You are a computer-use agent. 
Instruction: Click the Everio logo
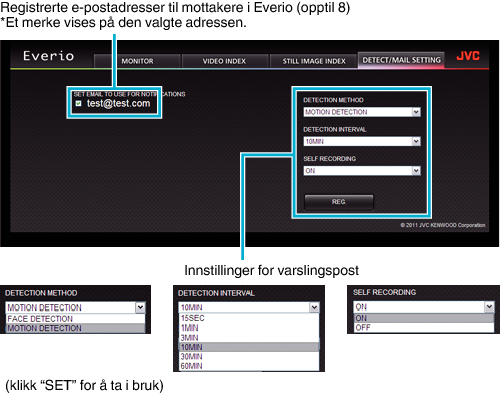click(48, 56)
